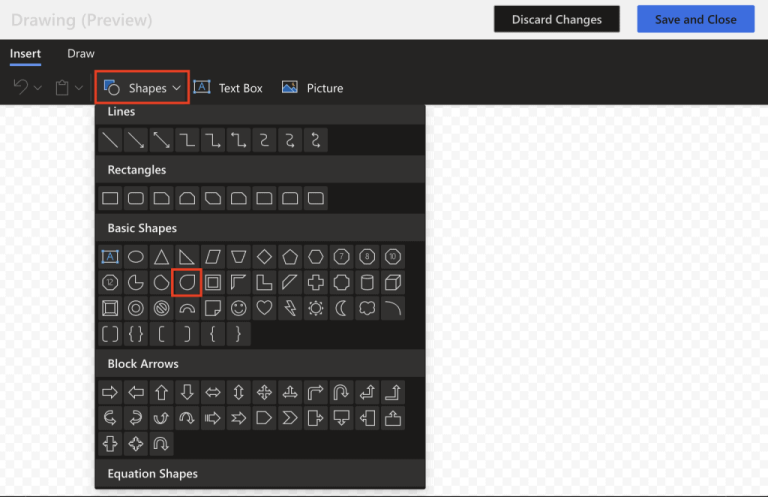Select the Lightning Bolt shape

290,308
